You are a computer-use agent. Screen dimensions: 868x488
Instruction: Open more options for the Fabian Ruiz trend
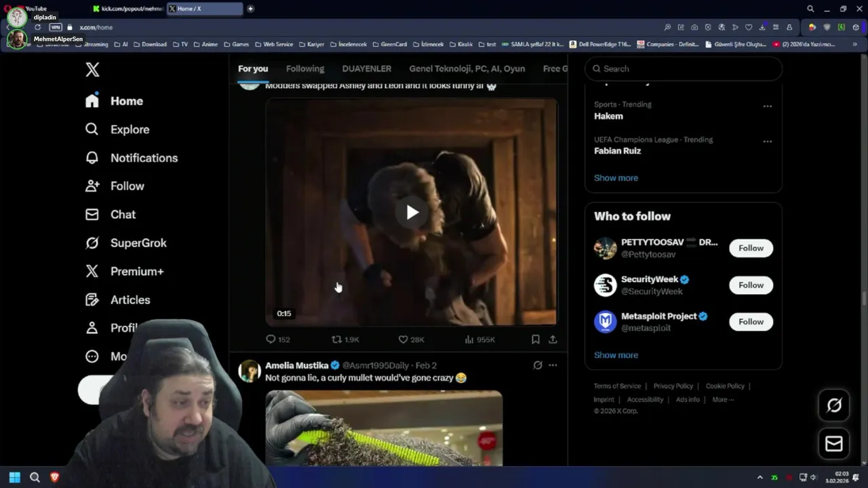(768, 142)
